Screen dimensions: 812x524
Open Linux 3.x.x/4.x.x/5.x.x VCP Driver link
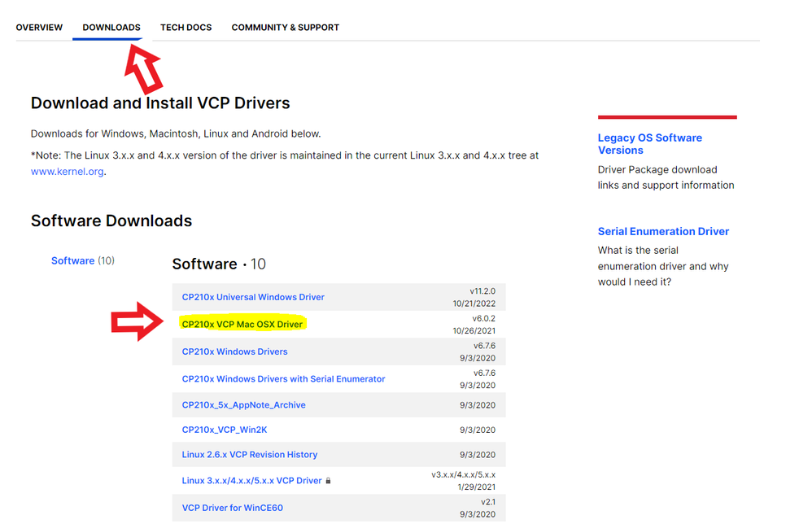click(x=251, y=481)
